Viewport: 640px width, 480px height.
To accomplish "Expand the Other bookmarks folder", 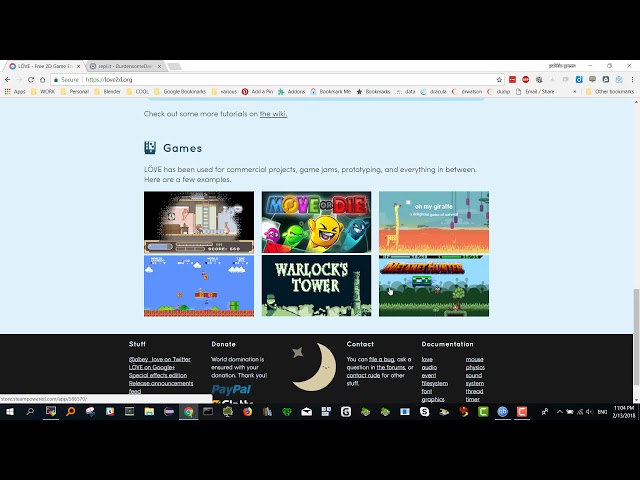I will coord(610,91).
